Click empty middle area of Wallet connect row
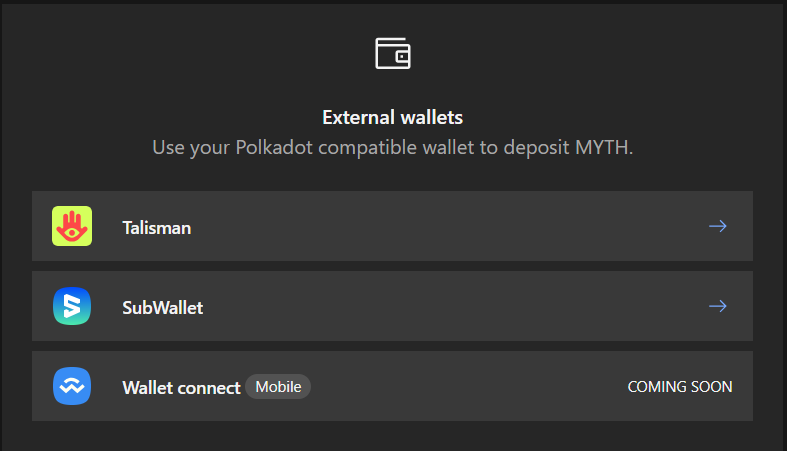 460,386
